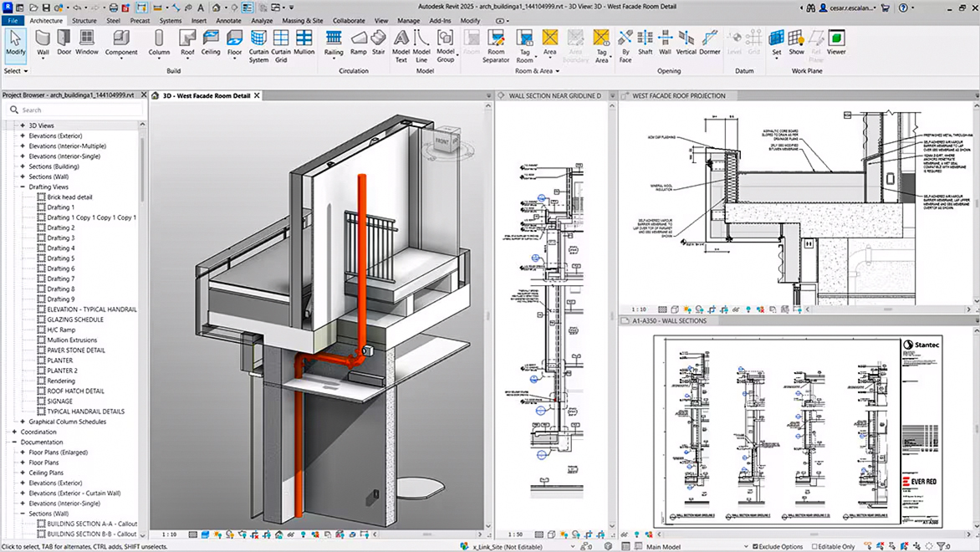980x552 pixels.
Task: Select the Railing tool
Action: coord(334,43)
